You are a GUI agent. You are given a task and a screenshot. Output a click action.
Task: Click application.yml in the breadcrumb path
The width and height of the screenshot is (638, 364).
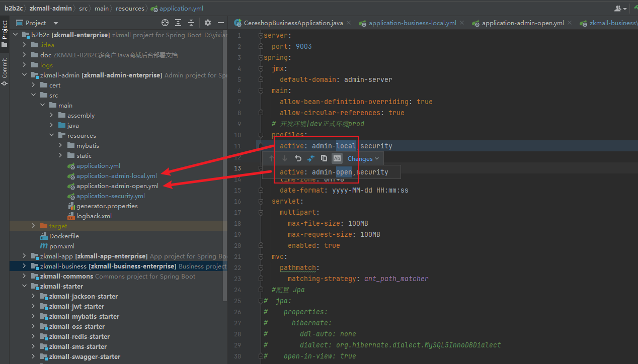[177, 8]
